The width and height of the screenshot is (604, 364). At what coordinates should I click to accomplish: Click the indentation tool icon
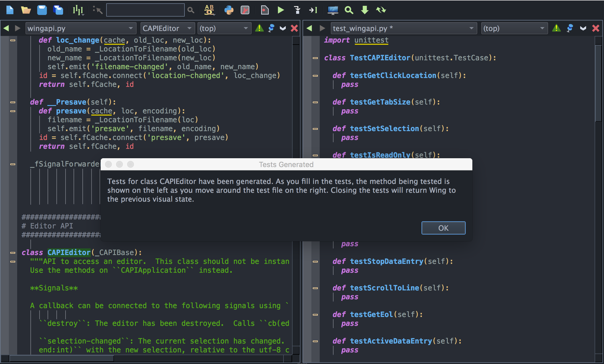(x=78, y=10)
